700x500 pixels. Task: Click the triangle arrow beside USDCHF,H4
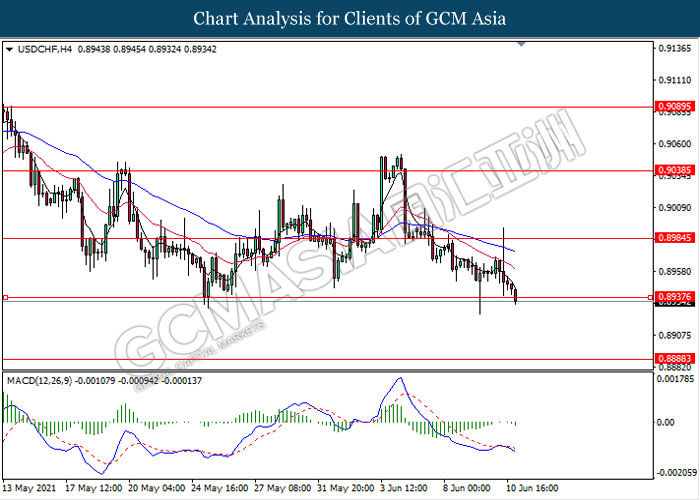click(x=9, y=50)
